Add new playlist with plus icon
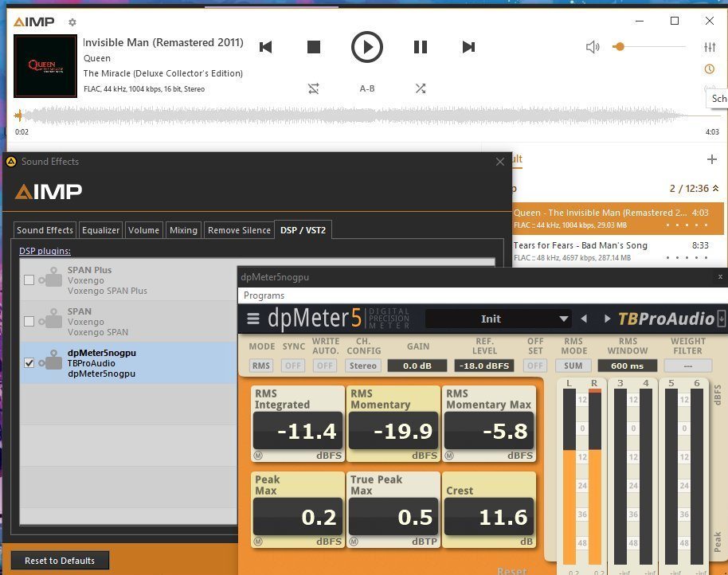 pos(712,159)
